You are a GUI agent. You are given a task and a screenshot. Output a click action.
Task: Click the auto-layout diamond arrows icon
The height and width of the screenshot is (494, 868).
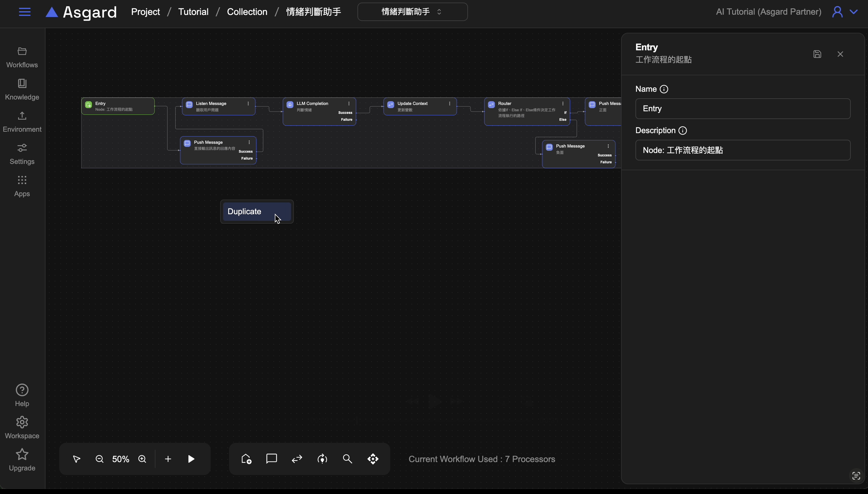tap(373, 459)
